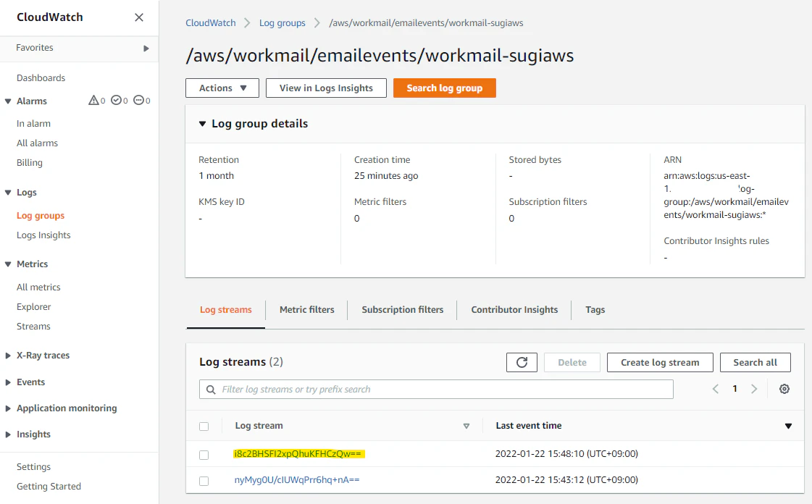This screenshot has width=812, height=504.
Task: Expand the X-Ray traces section
Action: (8, 356)
